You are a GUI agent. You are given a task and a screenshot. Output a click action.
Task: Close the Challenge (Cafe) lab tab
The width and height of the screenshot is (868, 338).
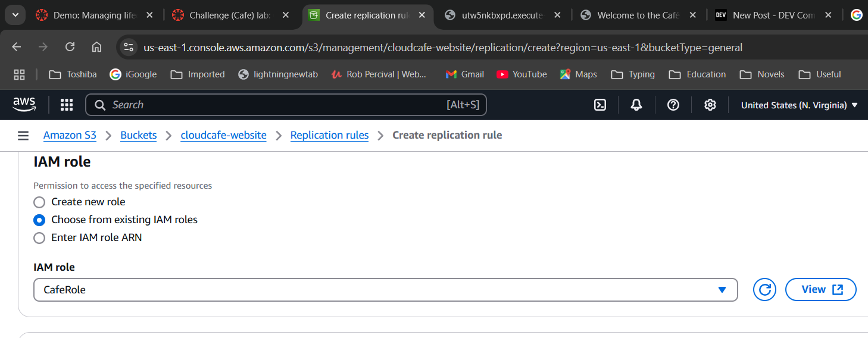pos(286,15)
